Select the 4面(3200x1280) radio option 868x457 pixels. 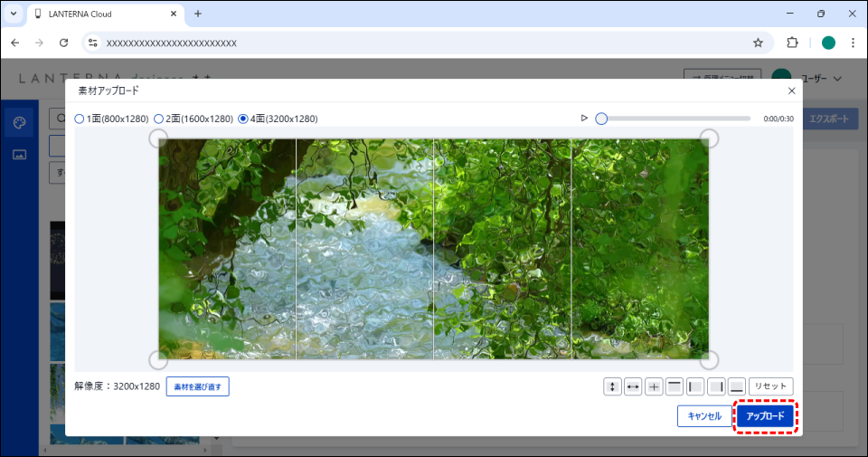tap(242, 119)
